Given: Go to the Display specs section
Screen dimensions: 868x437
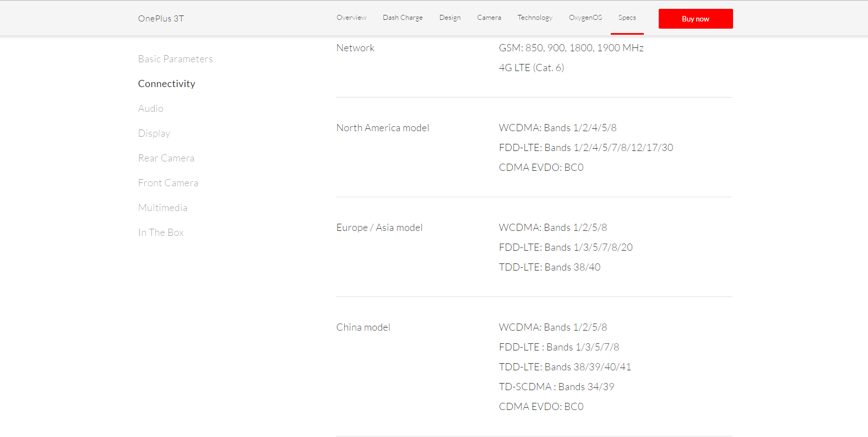Looking at the screenshot, I should tap(154, 133).
